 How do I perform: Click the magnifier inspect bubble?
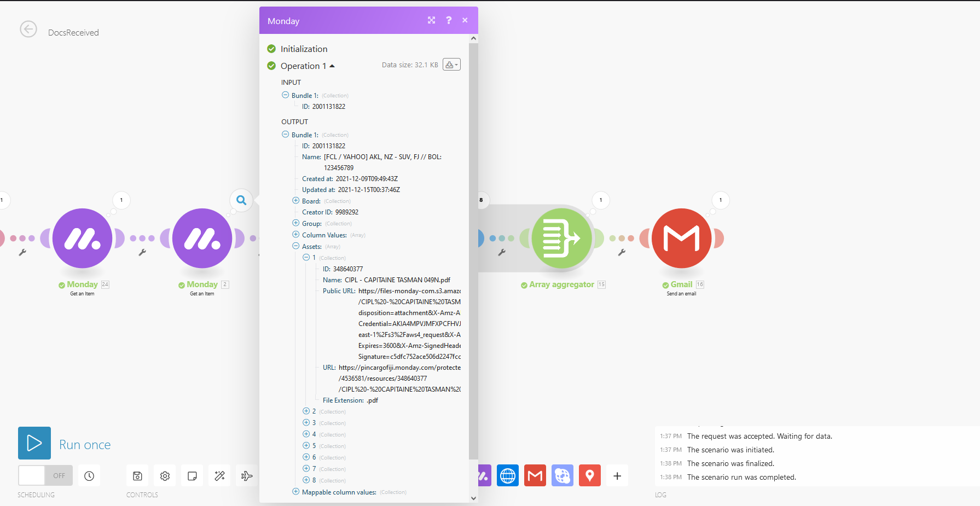tap(241, 200)
